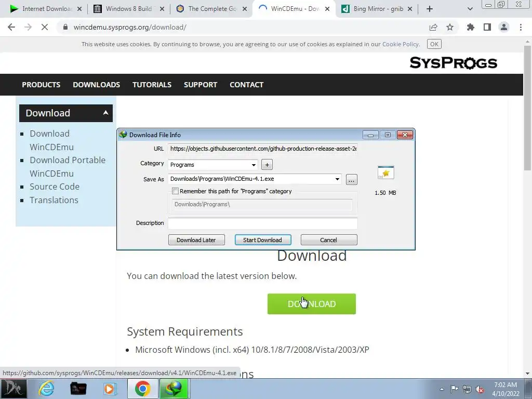Show hidden tray icons arrow
This screenshot has width=532, height=399.
point(442,389)
